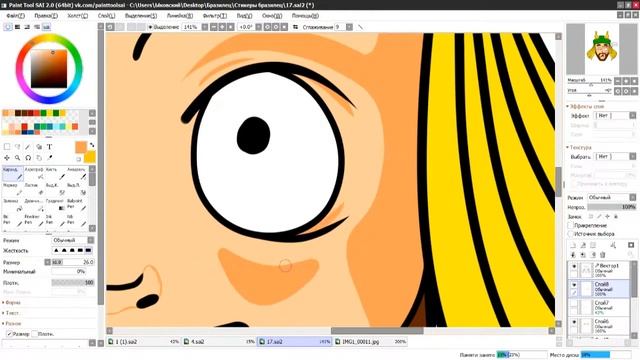
Task: Select the Zoom magnifier tool
Action: tap(18, 158)
